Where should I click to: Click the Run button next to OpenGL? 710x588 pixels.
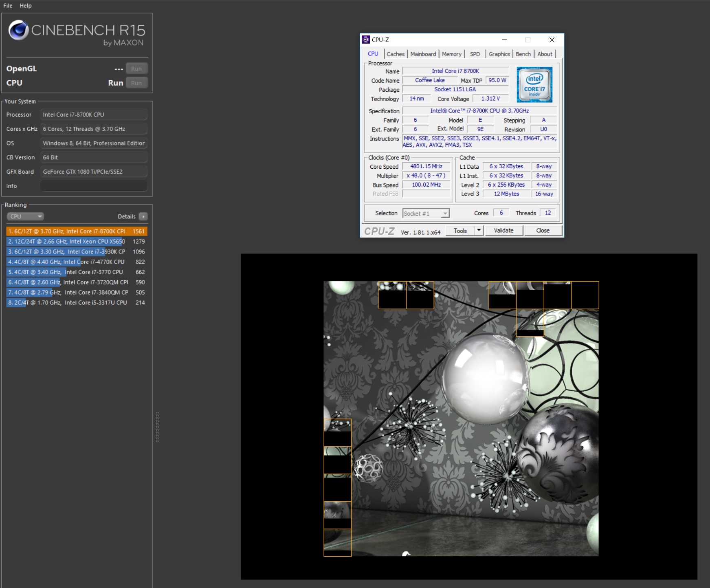click(x=136, y=69)
